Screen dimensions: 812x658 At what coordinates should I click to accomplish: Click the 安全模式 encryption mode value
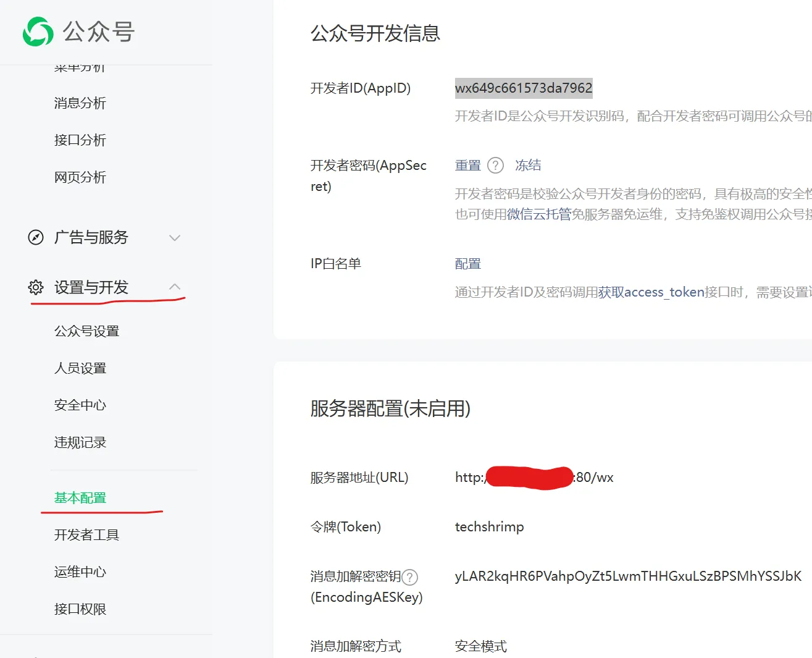[x=480, y=646]
